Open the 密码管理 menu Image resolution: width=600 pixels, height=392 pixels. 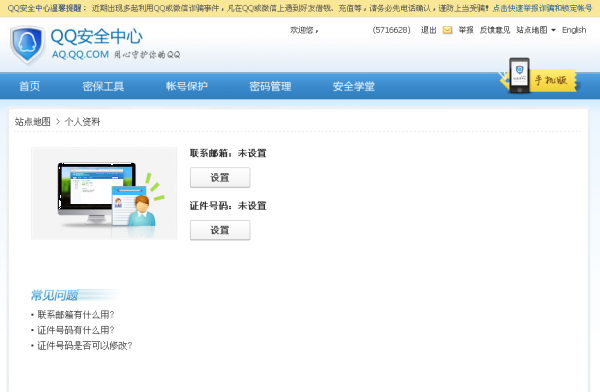click(x=270, y=86)
